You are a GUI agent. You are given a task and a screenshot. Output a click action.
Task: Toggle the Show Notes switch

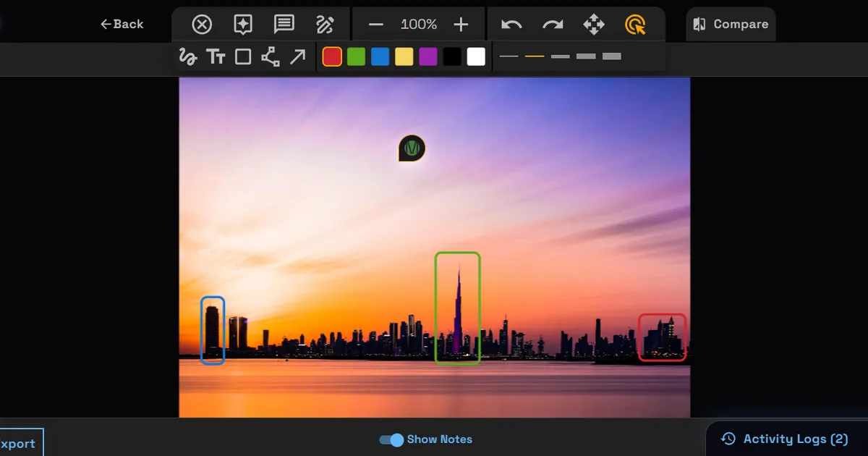pyautogui.click(x=391, y=439)
